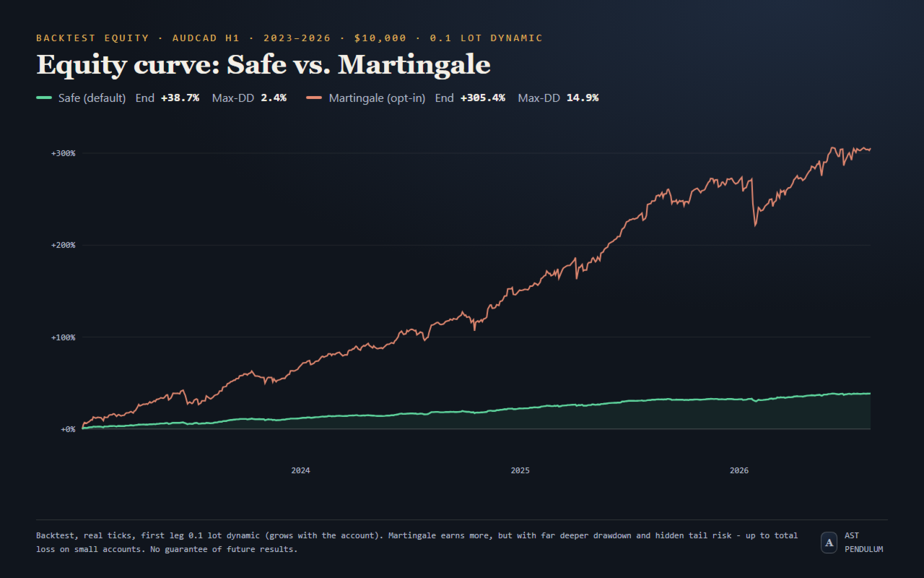Click the +200% y-axis label
The width and height of the screenshot is (924, 578).
(x=63, y=245)
